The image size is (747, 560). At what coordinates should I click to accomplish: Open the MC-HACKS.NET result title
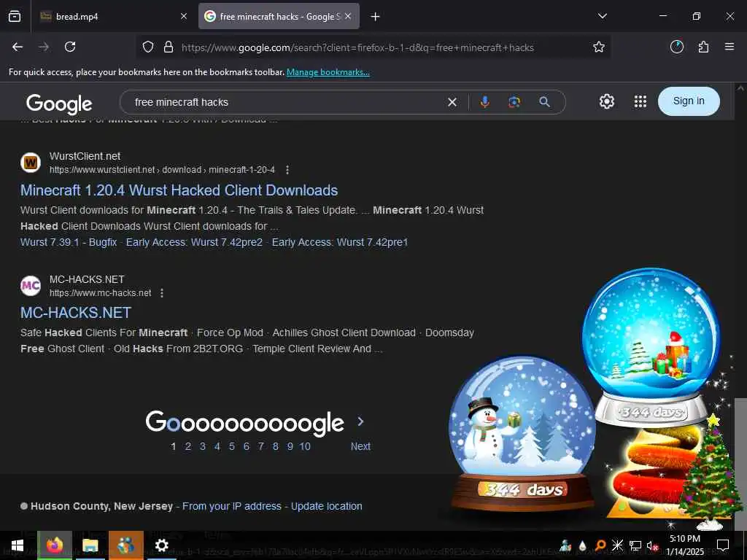[76, 313]
